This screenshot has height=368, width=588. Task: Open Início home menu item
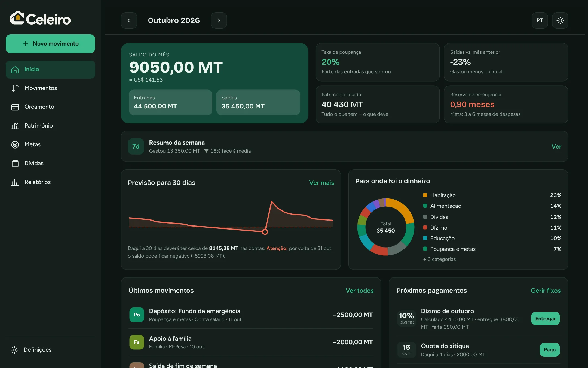pos(50,69)
